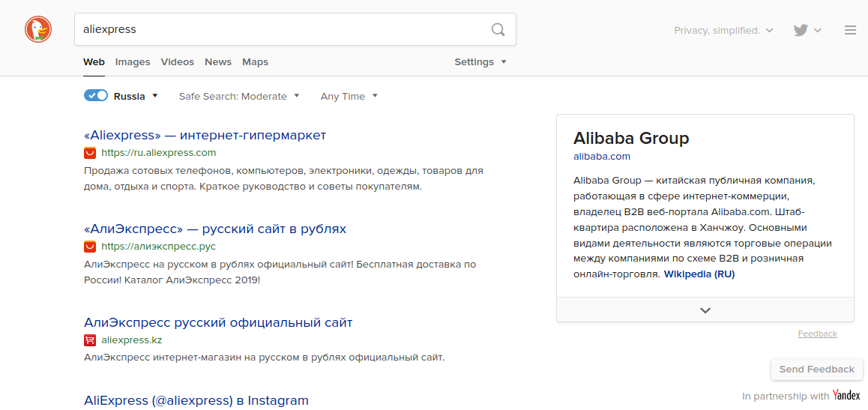Click snippet АлиЭкспресс интернет-магазин на русском
This screenshot has height=410, width=868.
point(265,358)
